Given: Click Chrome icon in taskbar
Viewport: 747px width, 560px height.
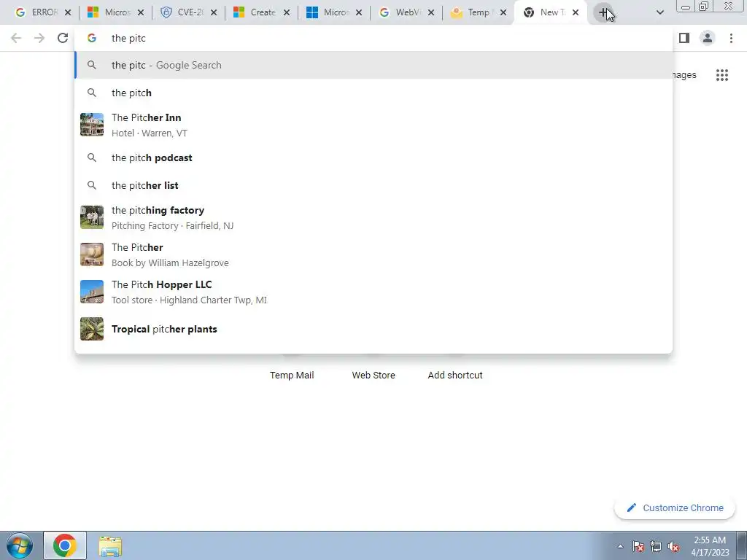Looking at the screenshot, I should click(65, 545).
